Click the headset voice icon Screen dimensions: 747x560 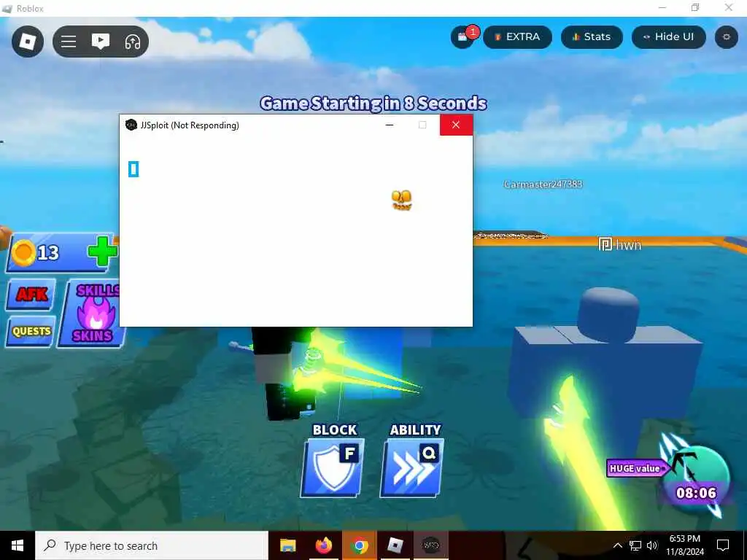coord(133,42)
